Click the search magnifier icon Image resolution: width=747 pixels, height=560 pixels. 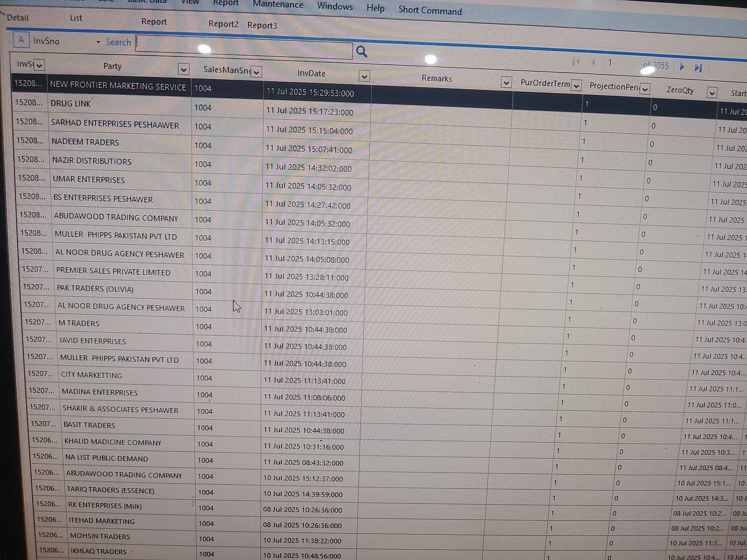tap(361, 52)
